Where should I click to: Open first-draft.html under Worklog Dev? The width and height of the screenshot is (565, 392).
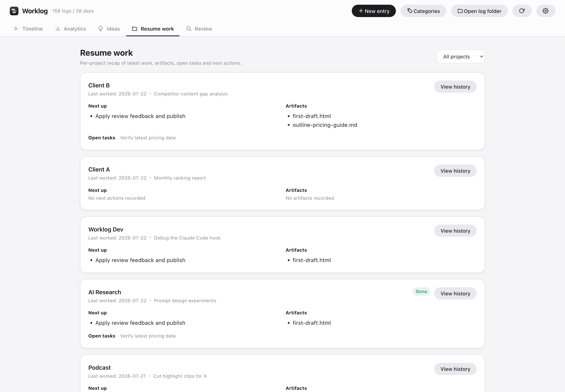click(x=312, y=260)
